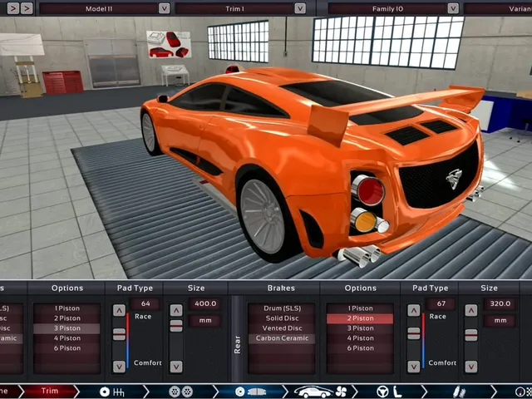This screenshot has width=532, height=399.
Task: Open the drivetrain and gearbox tab
Action: pyautogui.click(x=111, y=392)
